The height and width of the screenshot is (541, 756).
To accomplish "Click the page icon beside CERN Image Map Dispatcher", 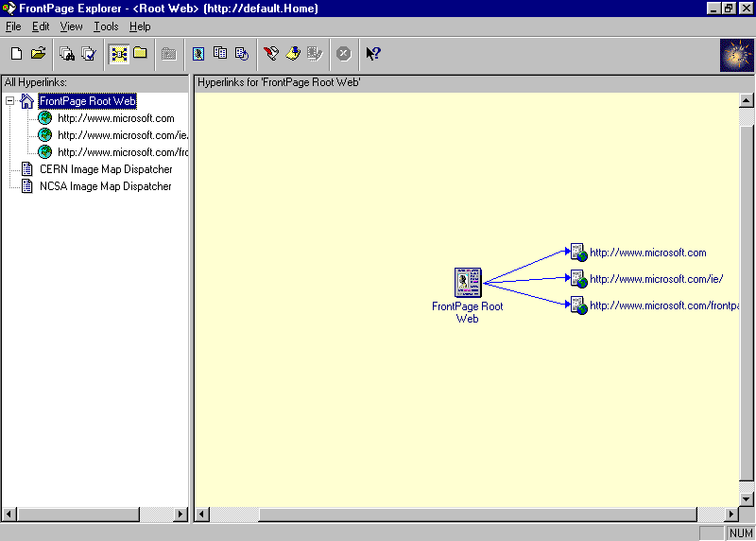I will point(27,169).
